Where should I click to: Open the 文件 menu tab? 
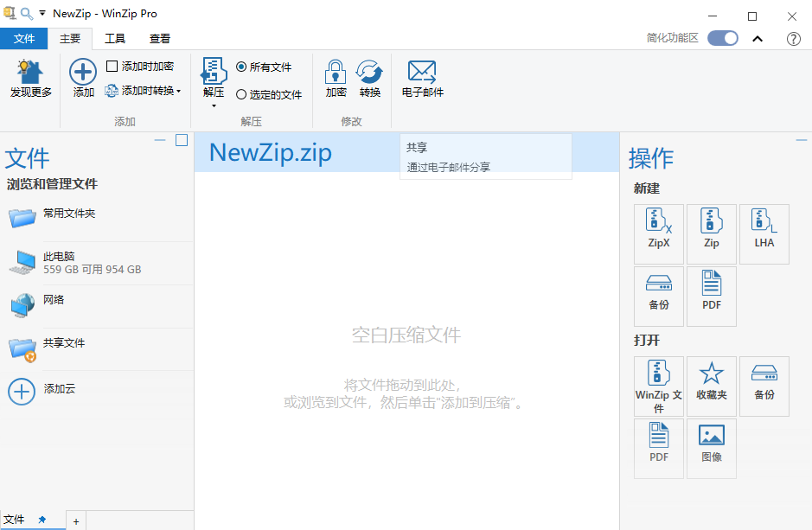tap(24, 39)
